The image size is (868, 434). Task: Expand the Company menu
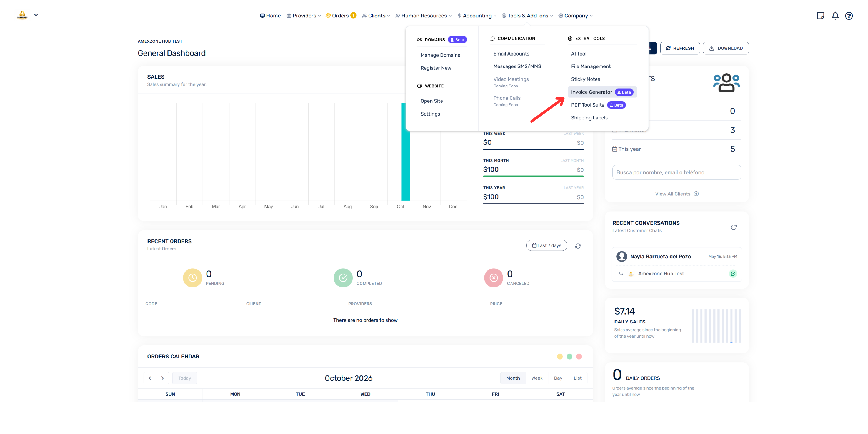click(576, 16)
